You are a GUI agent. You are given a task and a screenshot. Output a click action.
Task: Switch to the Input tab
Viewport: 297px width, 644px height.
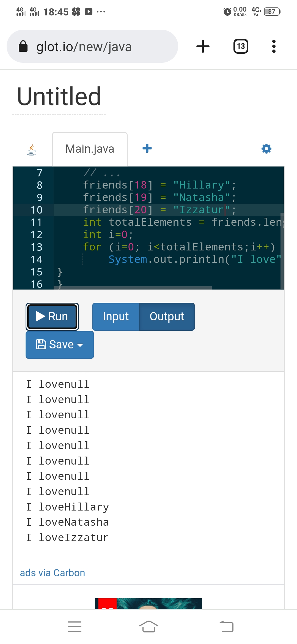coord(116,316)
